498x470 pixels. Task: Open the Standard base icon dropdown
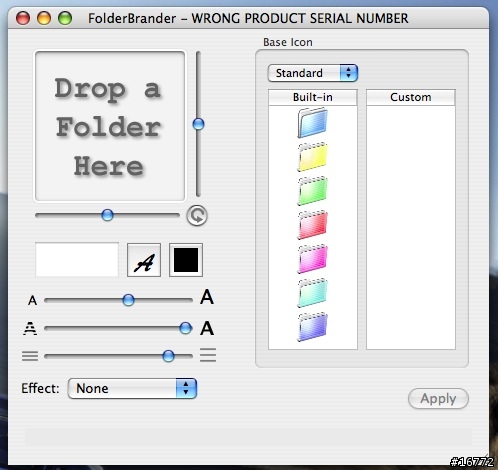313,73
